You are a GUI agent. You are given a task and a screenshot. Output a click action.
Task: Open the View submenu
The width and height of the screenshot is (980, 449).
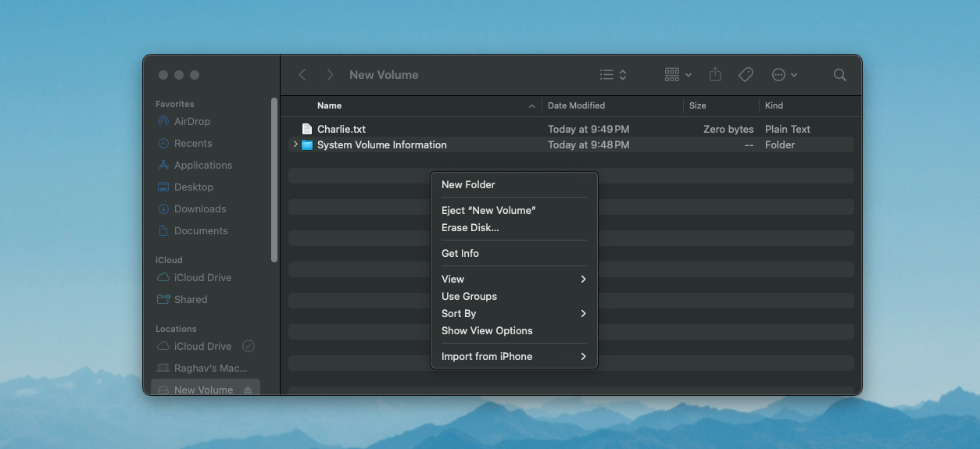tap(514, 279)
